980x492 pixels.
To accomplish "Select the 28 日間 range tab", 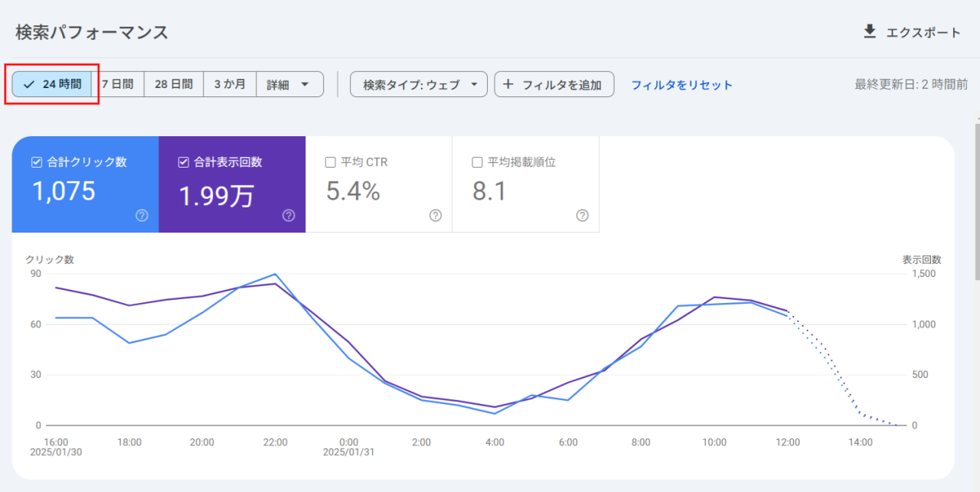I will [174, 84].
